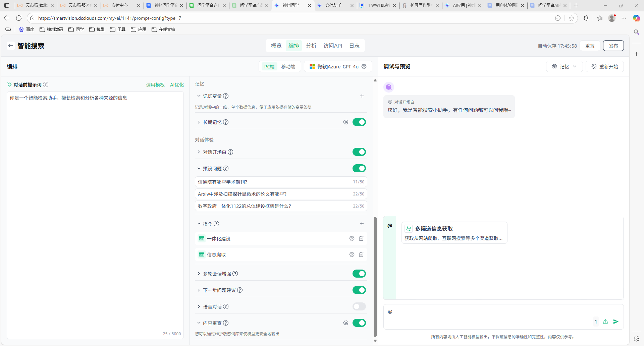Open settings gear for 一体化建设 instruction

point(352,238)
